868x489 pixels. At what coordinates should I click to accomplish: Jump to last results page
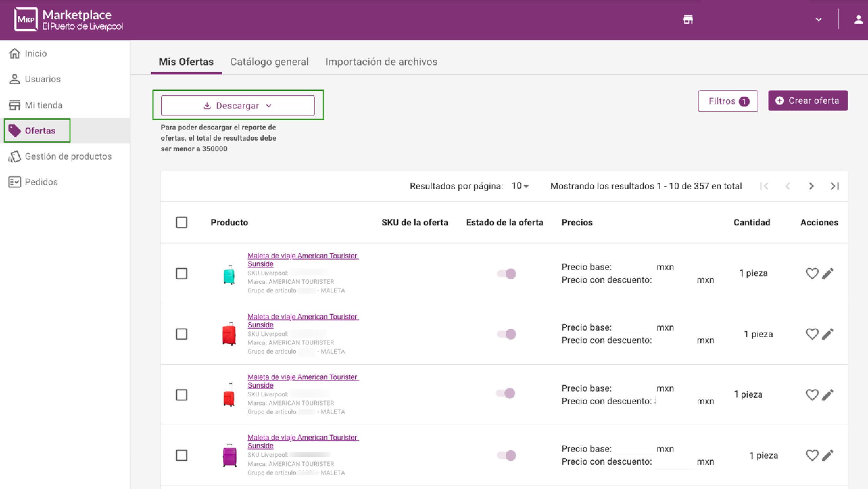click(x=834, y=186)
